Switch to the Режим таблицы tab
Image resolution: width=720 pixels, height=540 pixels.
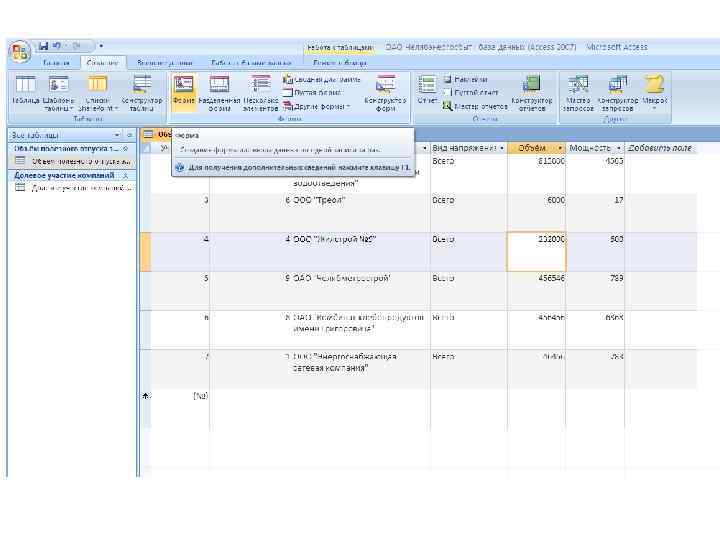[x=340, y=62]
